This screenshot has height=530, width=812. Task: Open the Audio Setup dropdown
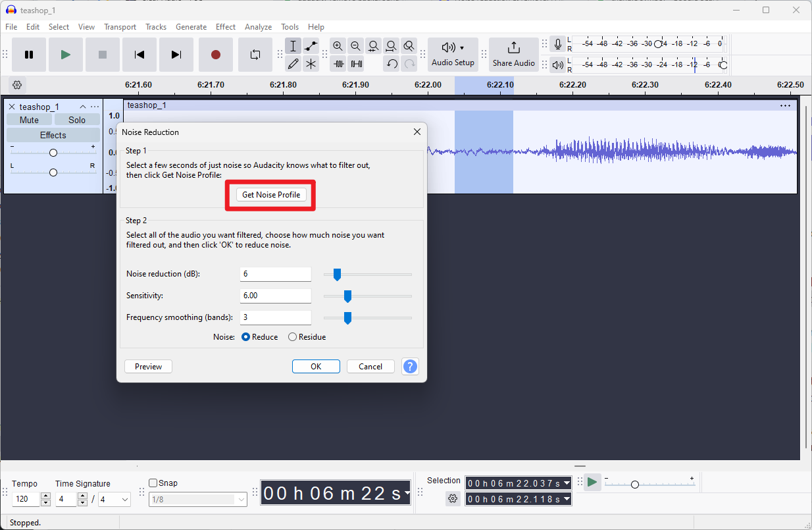click(x=453, y=55)
